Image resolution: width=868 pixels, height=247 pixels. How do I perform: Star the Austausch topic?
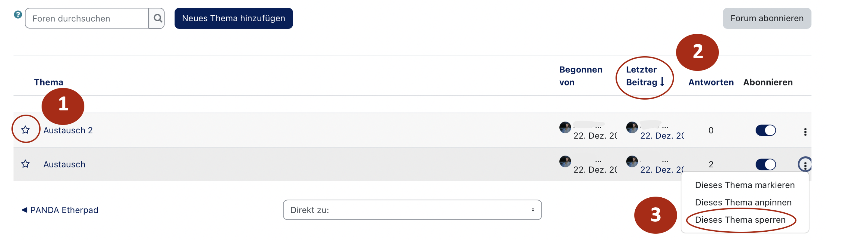pyautogui.click(x=25, y=164)
